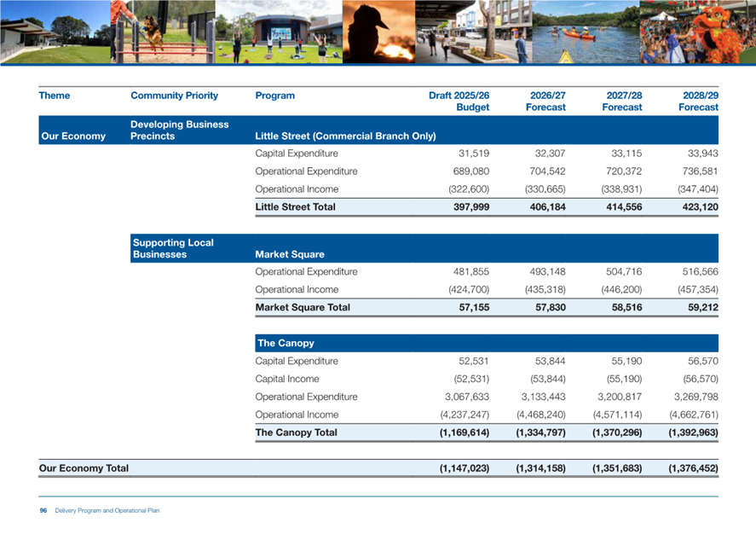Select the '2028/29 Forecast' header
Screen dimensions: 756x534
click(699, 102)
